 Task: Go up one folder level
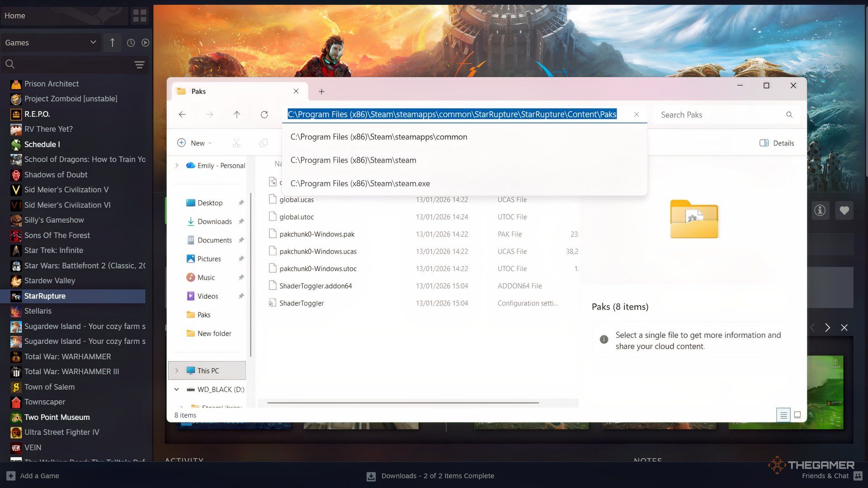[236, 115]
